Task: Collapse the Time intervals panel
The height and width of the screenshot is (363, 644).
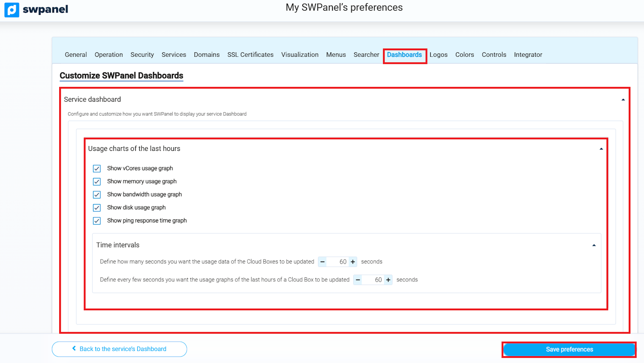Action: click(x=594, y=245)
